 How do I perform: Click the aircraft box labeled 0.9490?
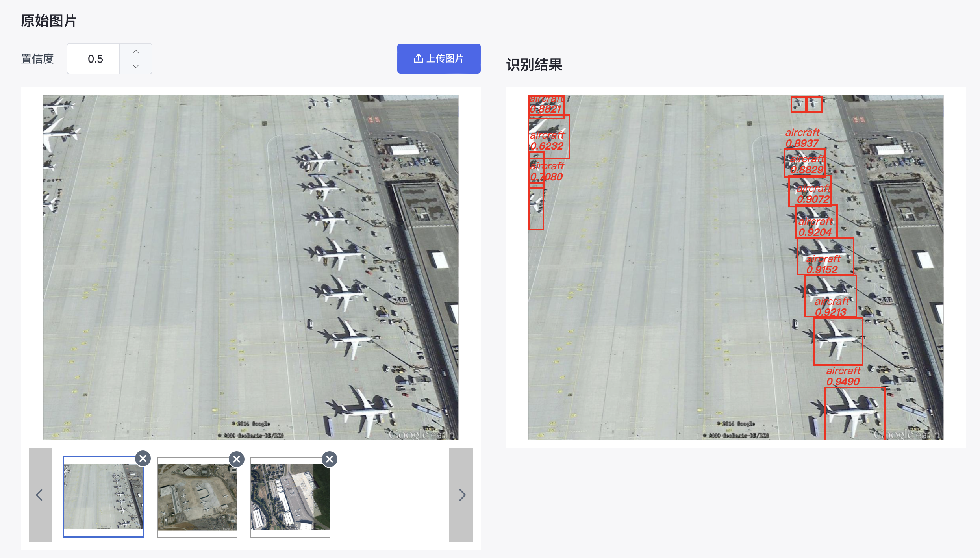855,413
